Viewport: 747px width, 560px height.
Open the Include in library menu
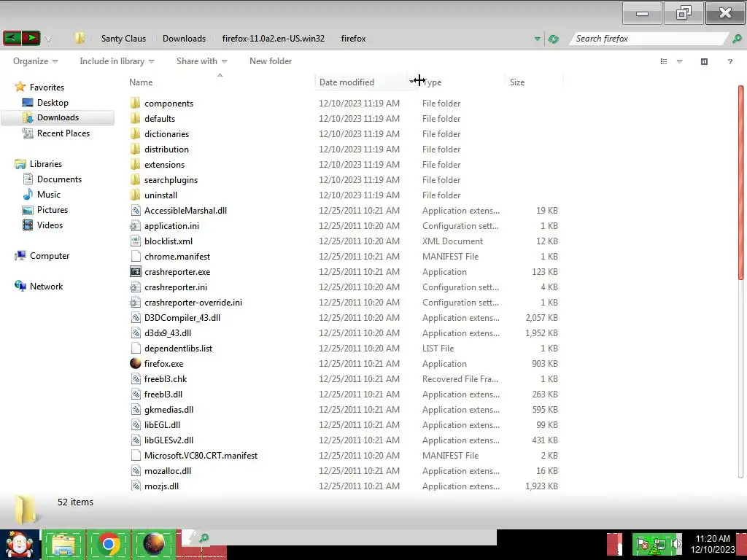[117, 61]
